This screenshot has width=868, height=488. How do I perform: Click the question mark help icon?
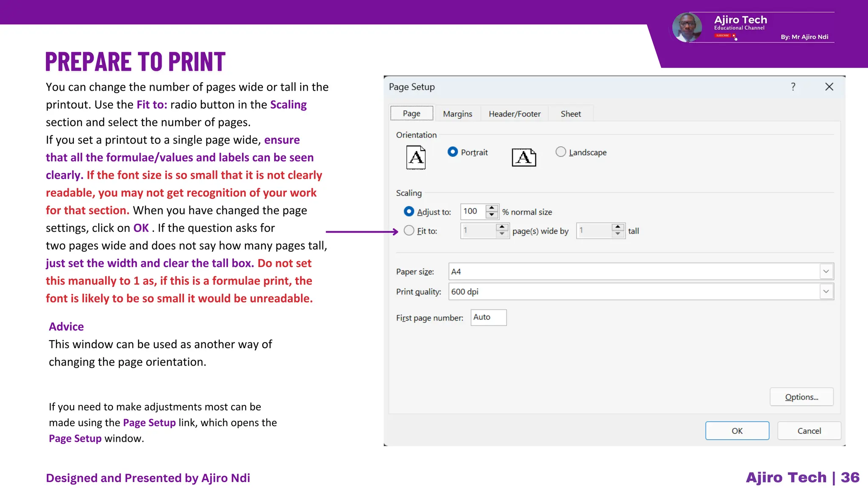click(x=793, y=87)
